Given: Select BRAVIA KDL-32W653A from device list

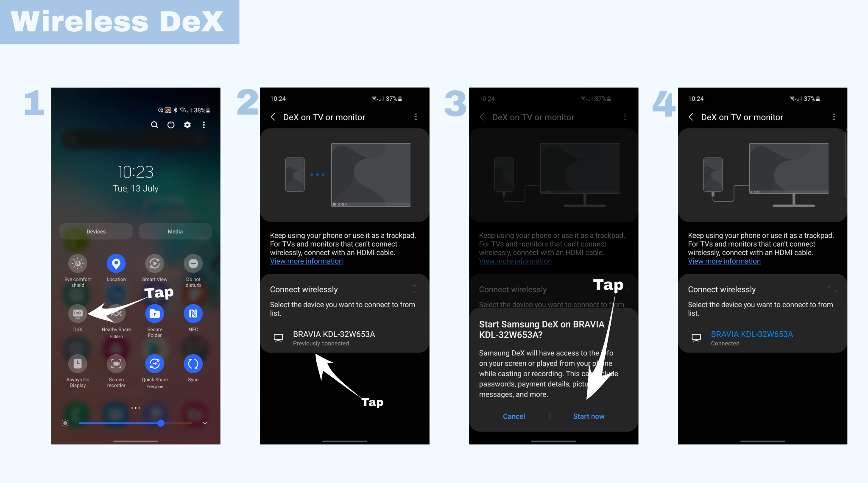Looking at the screenshot, I should (344, 338).
